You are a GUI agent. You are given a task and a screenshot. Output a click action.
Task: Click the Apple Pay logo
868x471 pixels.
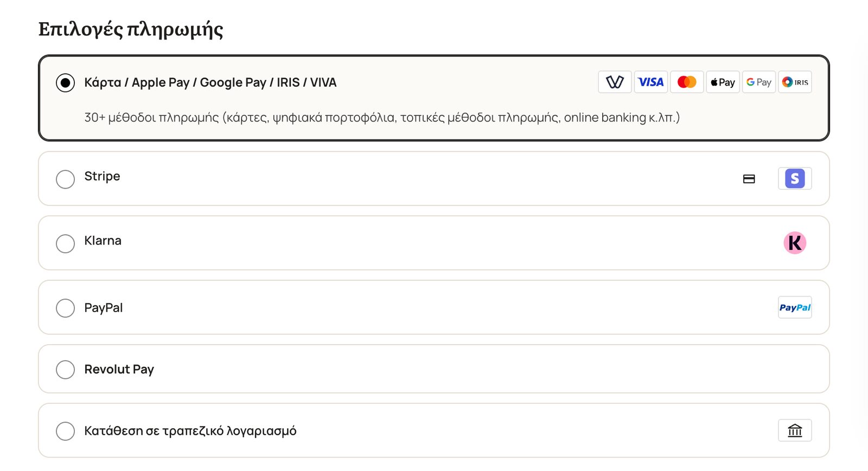723,82
